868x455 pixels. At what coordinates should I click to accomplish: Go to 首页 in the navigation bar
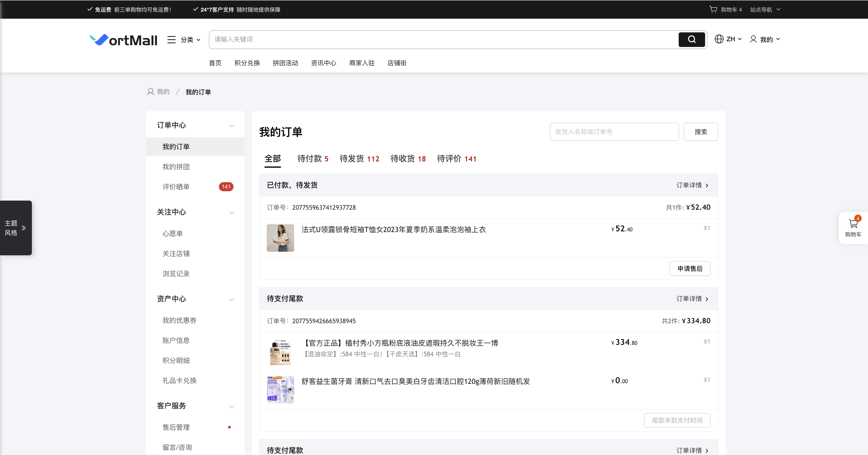coord(215,63)
